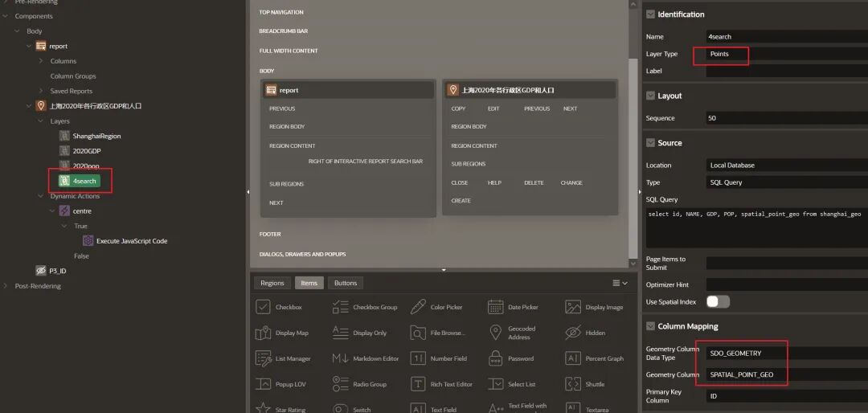Click report region icon in layout grid
868x413 pixels.
click(272, 90)
